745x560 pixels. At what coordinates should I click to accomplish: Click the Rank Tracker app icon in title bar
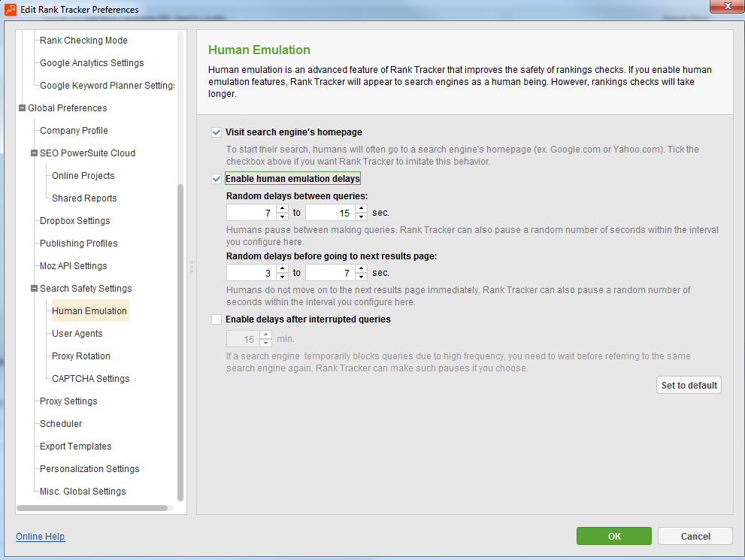click(10, 10)
